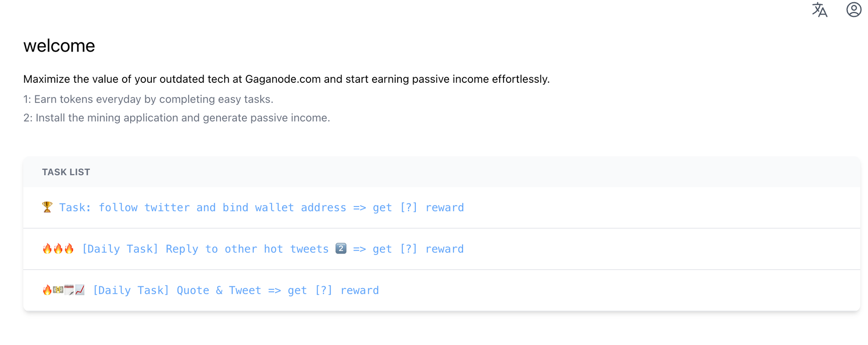This screenshot has height=345, width=868.
Task: Click the trophy emoji beside the twitter task
Action: [47, 207]
